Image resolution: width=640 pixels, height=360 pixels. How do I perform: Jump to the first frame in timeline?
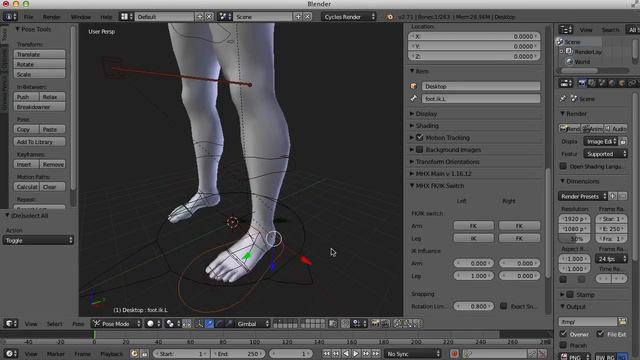tap(326, 353)
